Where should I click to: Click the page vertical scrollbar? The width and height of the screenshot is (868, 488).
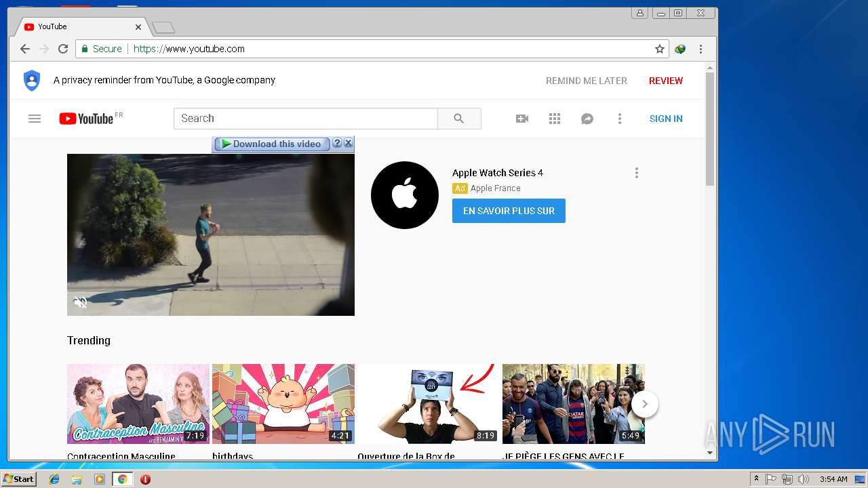click(710, 129)
